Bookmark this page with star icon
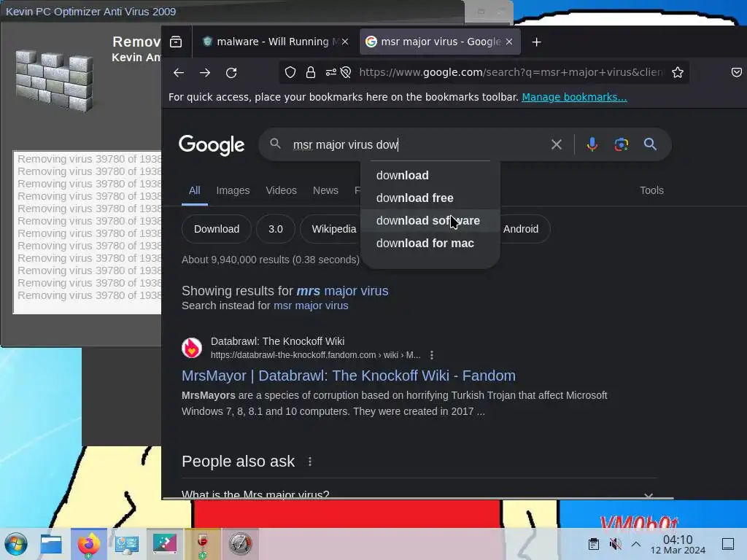747x560 pixels. (x=678, y=72)
